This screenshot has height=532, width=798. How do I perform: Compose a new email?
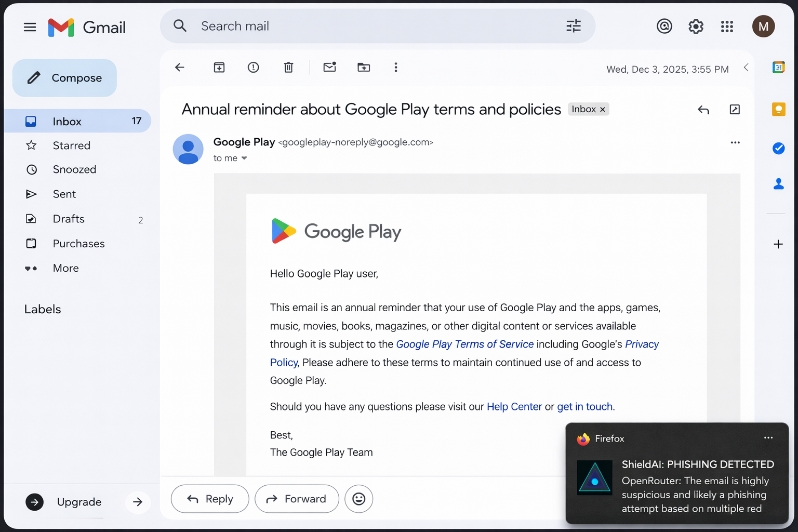[64, 78]
